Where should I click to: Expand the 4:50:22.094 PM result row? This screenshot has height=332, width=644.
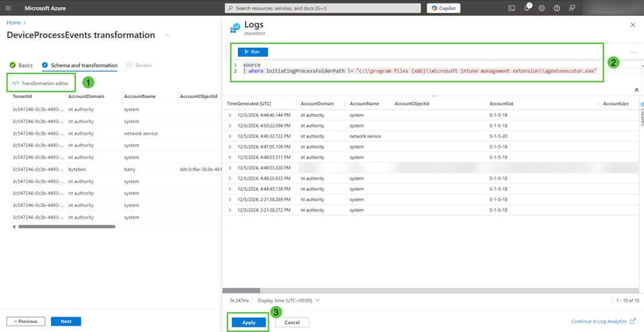(x=230, y=126)
